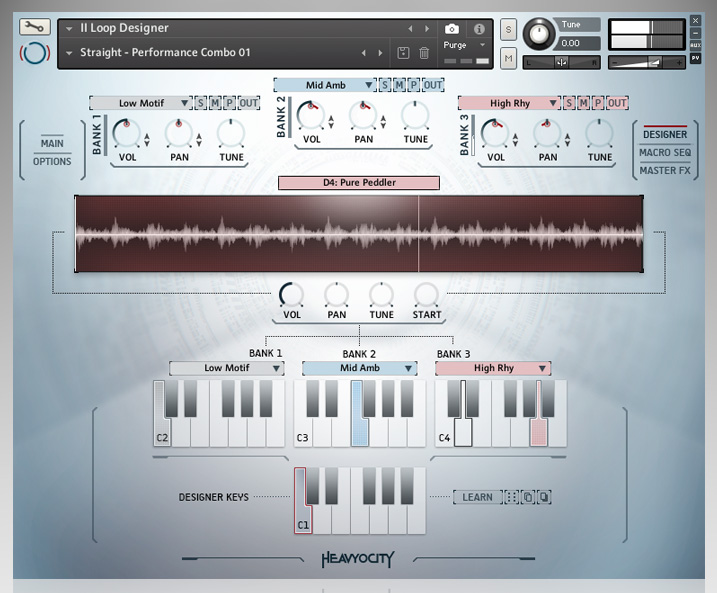The height and width of the screenshot is (593, 717).
Task: Select the MASTER FX tab
Action: point(665,171)
